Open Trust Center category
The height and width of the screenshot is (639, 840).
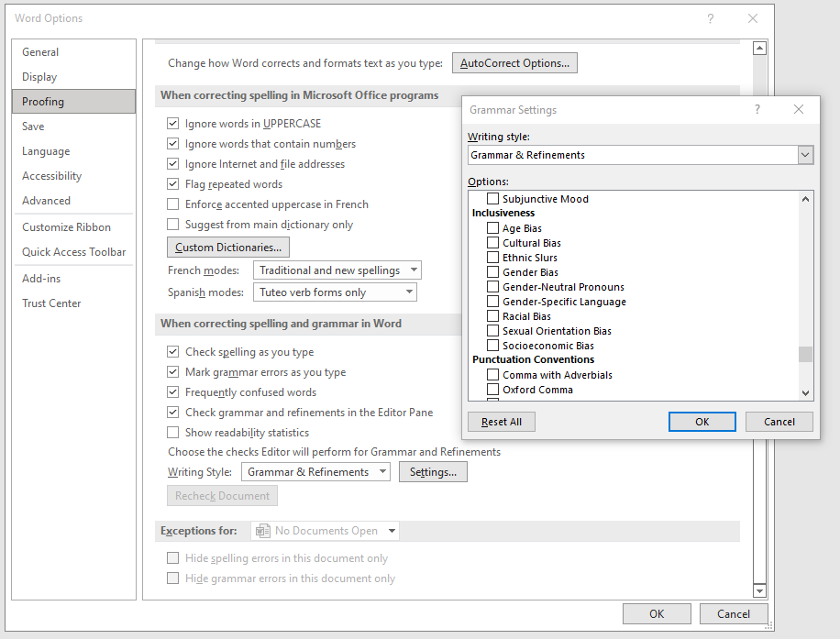tap(74, 303)
